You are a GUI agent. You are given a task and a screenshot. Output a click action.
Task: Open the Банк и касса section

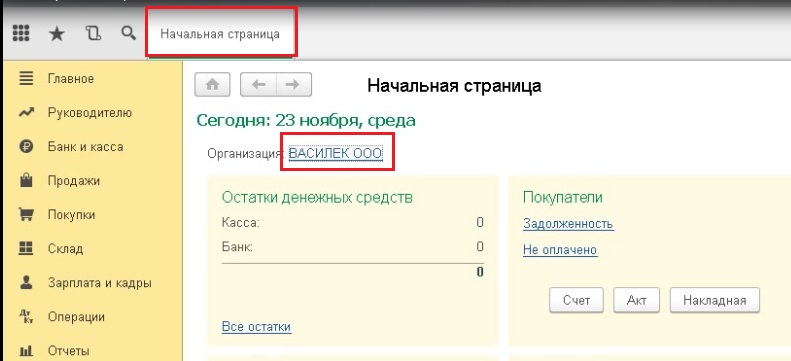tap(85, 147)
